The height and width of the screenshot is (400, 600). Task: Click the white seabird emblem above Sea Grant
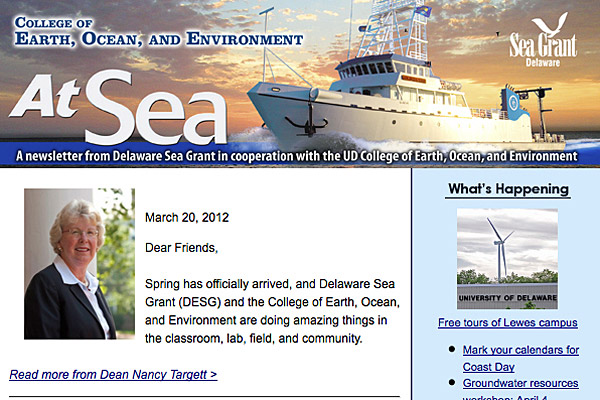[x=550, y=24]
